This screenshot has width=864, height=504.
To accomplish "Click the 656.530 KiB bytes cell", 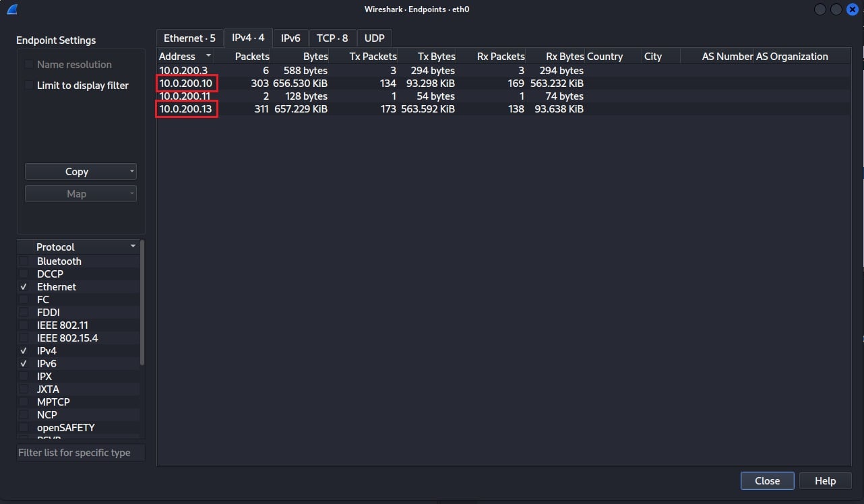I will (300, 84).
